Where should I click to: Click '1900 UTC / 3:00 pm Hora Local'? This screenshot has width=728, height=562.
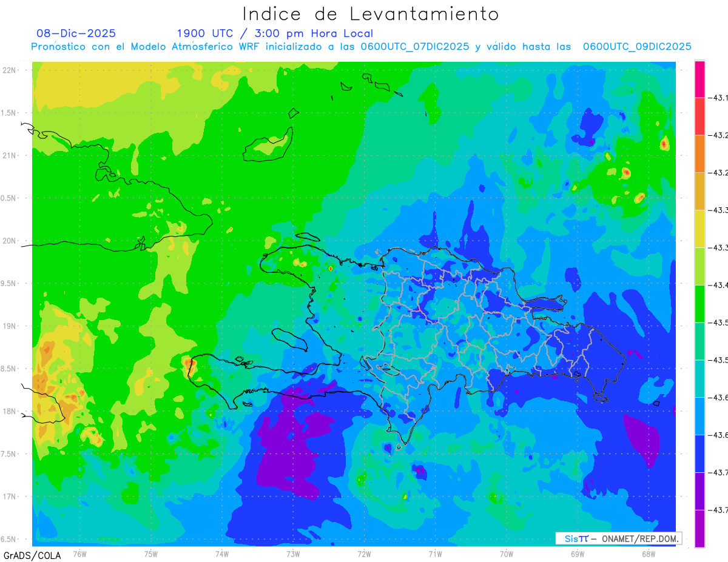coord(275,33)
